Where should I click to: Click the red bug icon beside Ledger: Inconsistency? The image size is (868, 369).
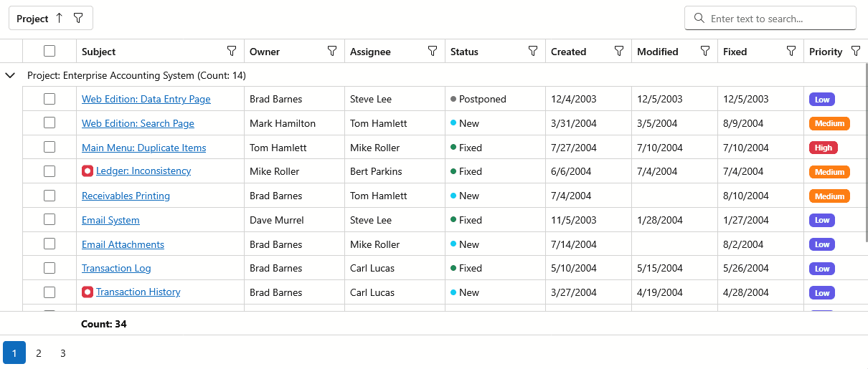(x=88, y=171)
